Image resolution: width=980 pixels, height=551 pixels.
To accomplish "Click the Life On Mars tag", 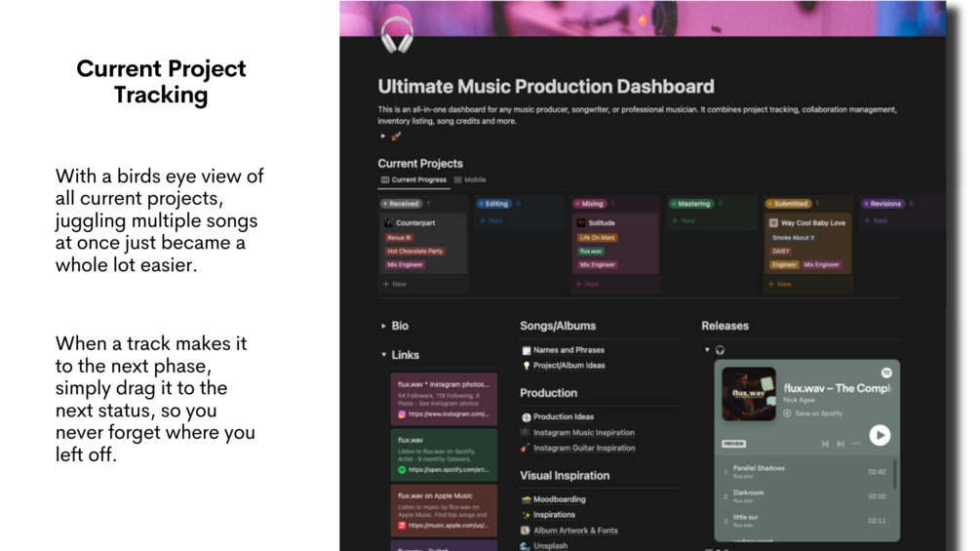I will tap(597, 237).
